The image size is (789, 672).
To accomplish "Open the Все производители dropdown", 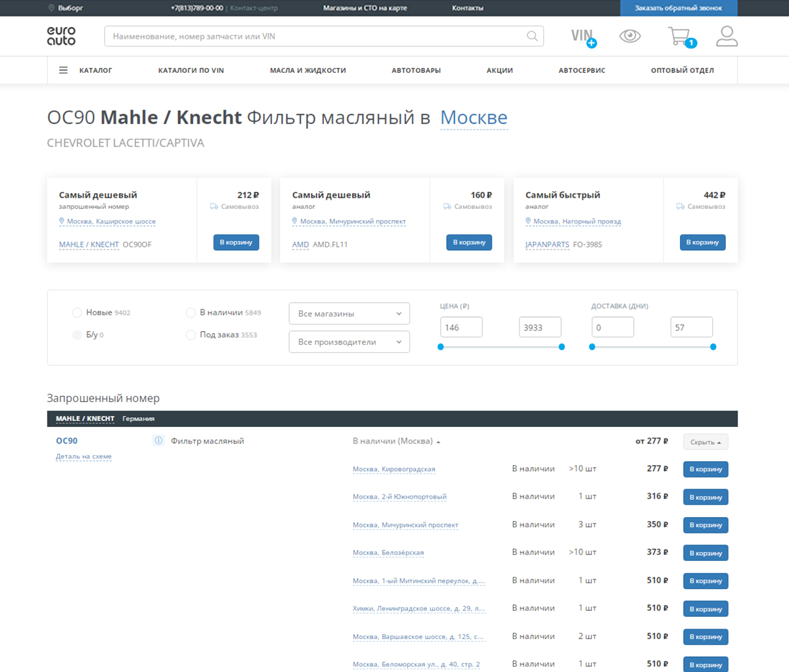I will pyautogui.click(x=349, y=342).
